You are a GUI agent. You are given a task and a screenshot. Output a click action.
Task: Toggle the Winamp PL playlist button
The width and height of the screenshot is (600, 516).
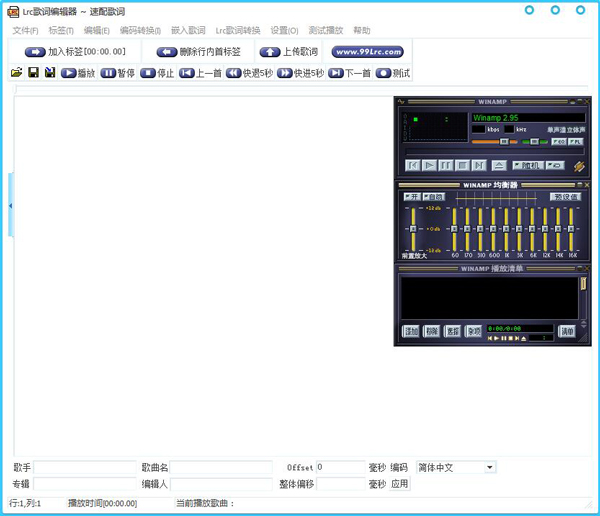[x=576, y=142]
